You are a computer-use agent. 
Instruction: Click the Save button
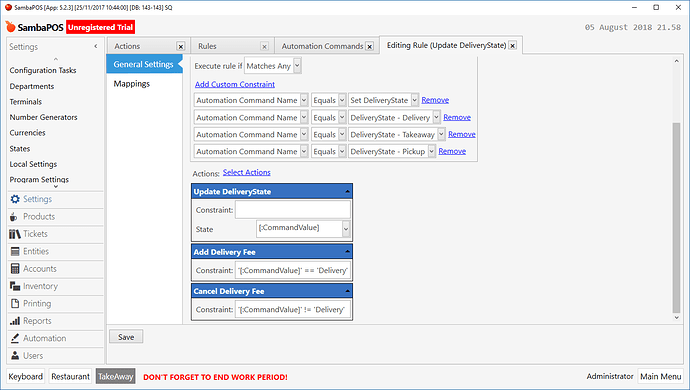click(x=126, y=337)
